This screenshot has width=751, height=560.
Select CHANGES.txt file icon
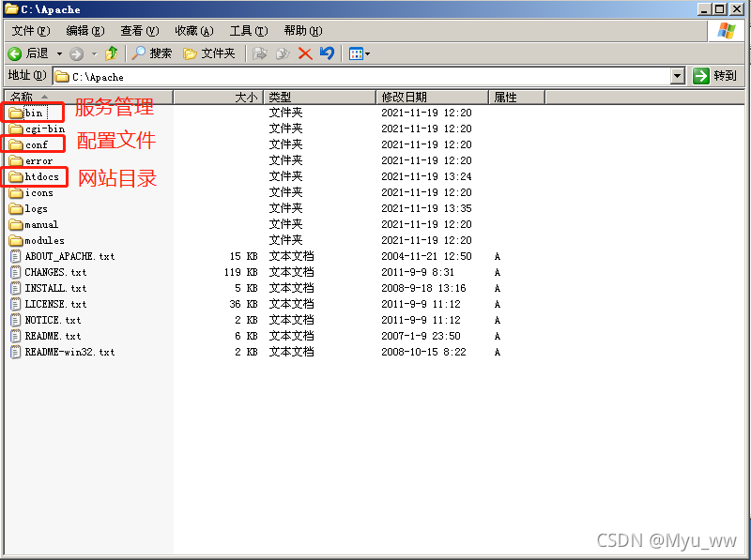point(16,272)
